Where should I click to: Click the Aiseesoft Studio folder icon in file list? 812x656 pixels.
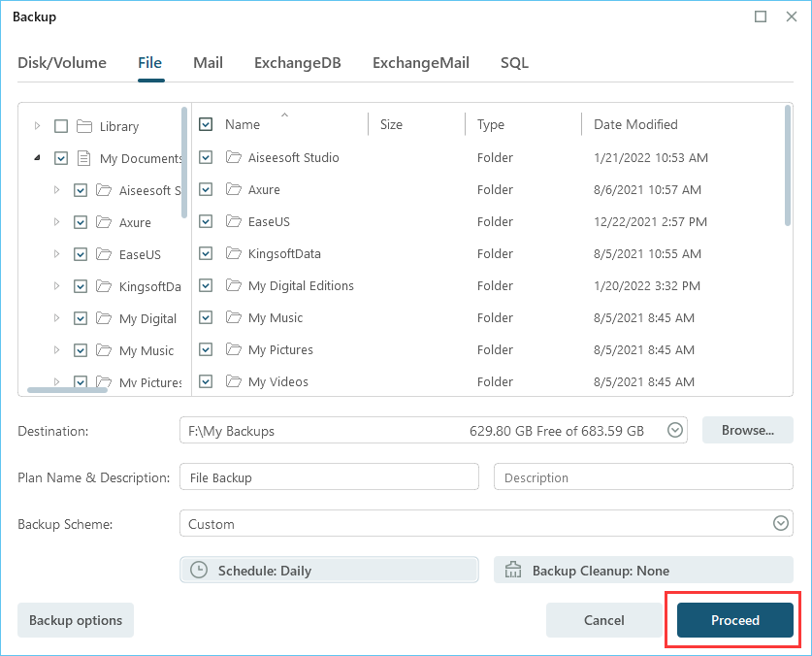233,157
